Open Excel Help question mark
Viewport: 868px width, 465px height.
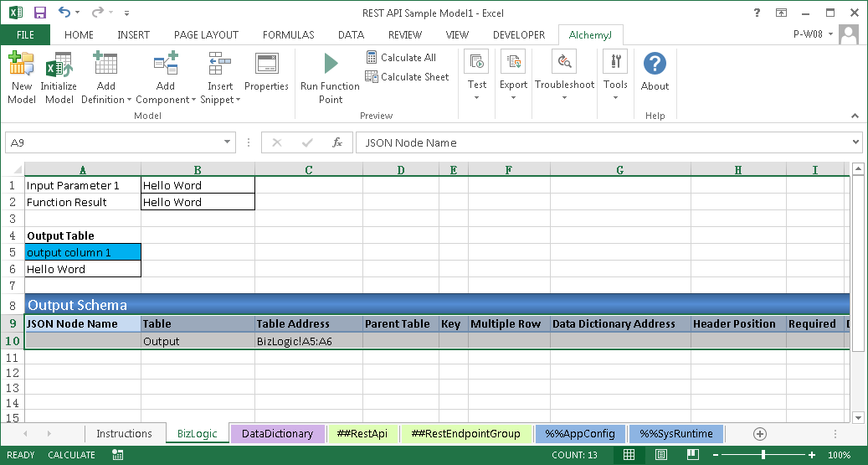tap(757, 13)
